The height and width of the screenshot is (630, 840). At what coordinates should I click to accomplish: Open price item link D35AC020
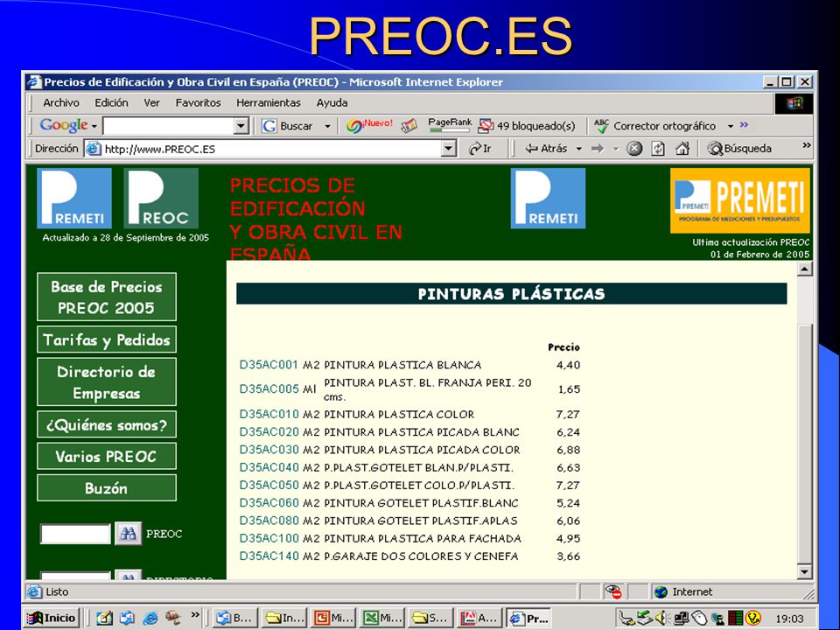pyautogui.click(x=269, y=431)
